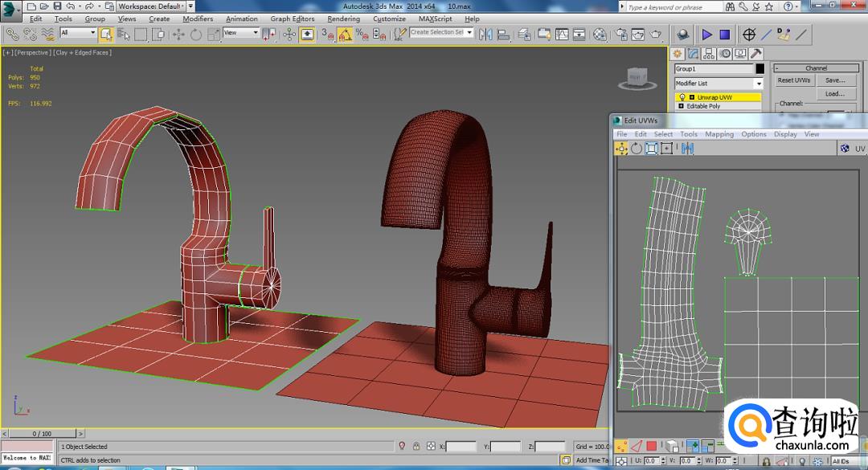Toggle the Unwrap UVW modifier lightbulb
This screenshot has width=868, height=470.
[682, 97]
